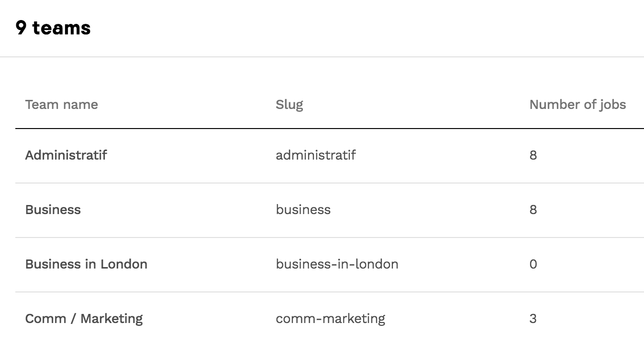Click the 0 jobs count for Business in London
The width and height of the screenshot is (644, 345).
(533, 264)
